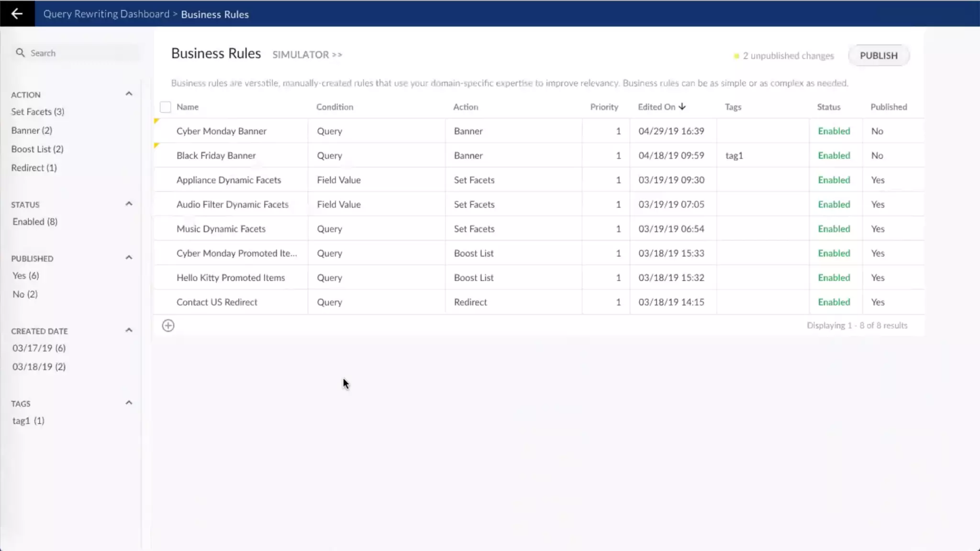Toggle the select-all rules checkbox

click(x=165, y=107)
